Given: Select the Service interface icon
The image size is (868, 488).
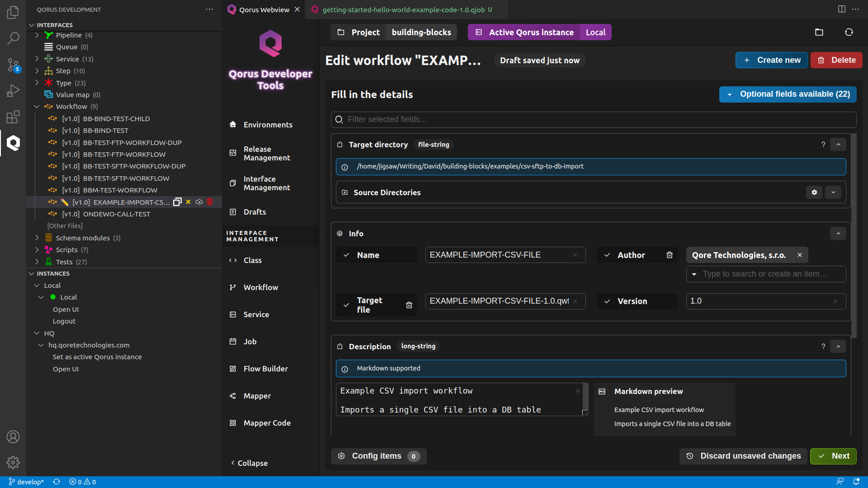Looking at the screenshot, I should tap(48, 59).
